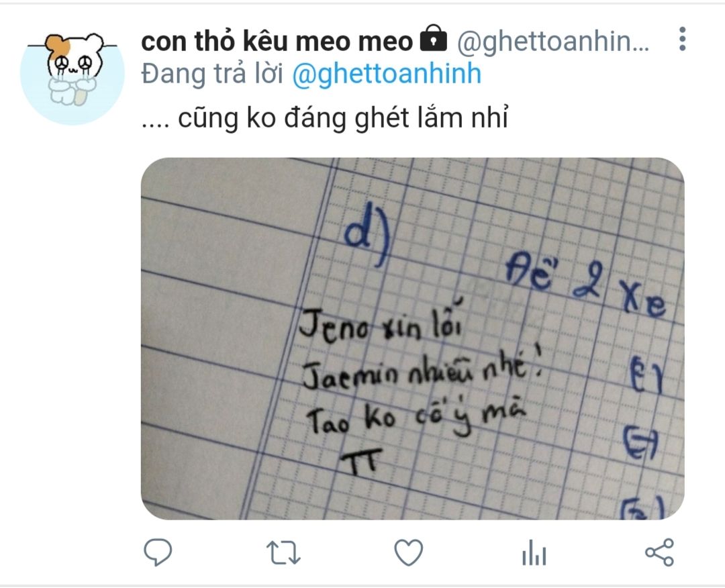Viewport: 725px width, 588px height.
Task: View tweet analytics bar chart icon
Action: (x=534, y=553)
